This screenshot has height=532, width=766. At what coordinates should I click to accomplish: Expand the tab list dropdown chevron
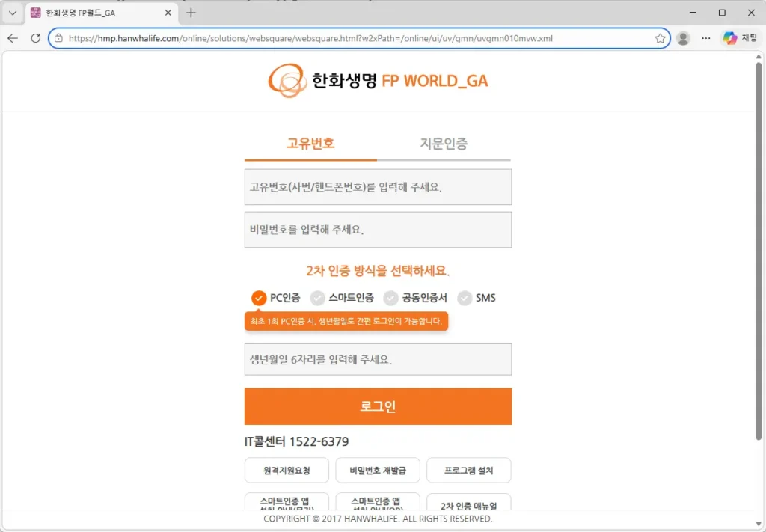(13, 13)
